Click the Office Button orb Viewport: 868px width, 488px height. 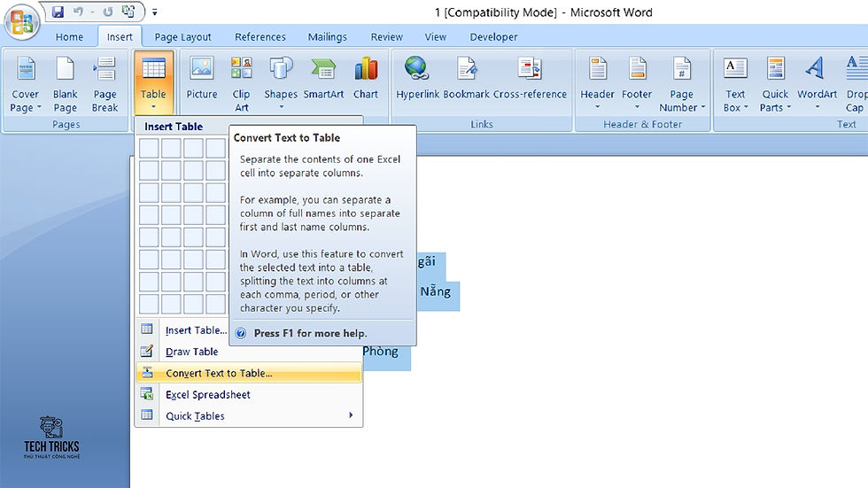click(21, 22)
